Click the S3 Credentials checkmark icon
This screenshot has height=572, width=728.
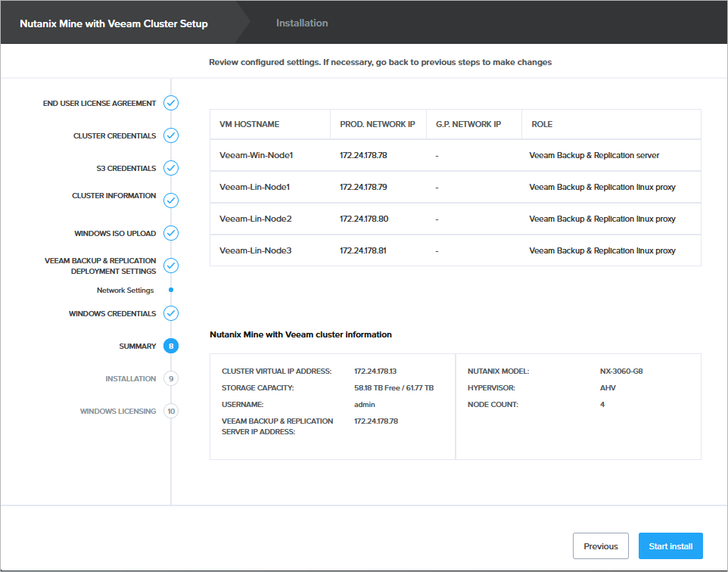click(171, 168)
